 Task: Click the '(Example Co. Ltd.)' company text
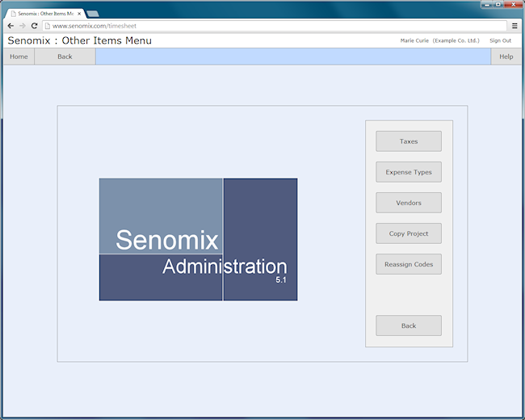(x=456, y=40)
